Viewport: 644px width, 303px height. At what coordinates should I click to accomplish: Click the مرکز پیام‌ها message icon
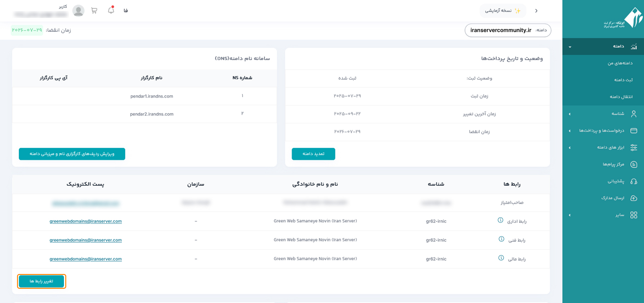click(x=633, y=164)
